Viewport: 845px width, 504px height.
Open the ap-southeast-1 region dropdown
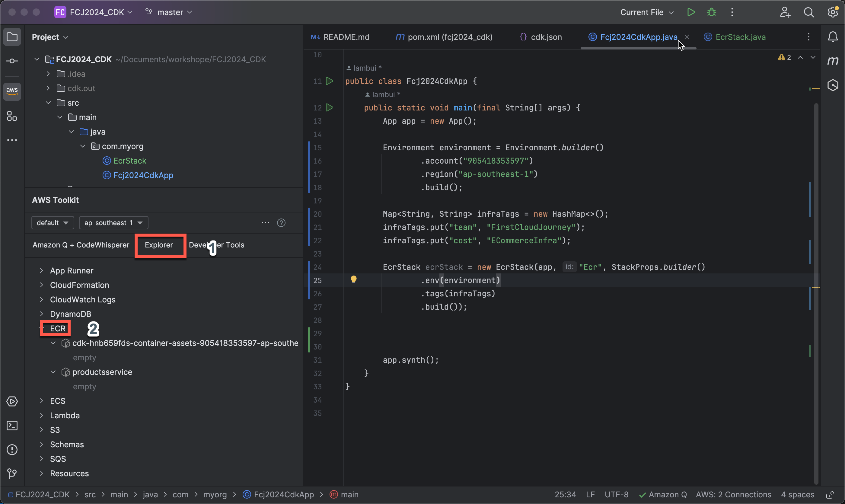pos(113,223)
